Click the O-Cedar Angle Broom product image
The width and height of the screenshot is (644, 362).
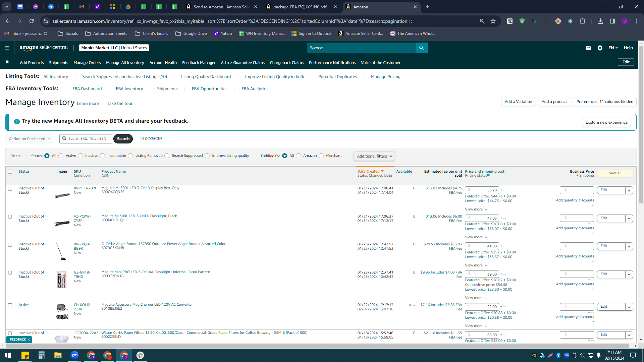pyautogui.click(x=61, y=251)
